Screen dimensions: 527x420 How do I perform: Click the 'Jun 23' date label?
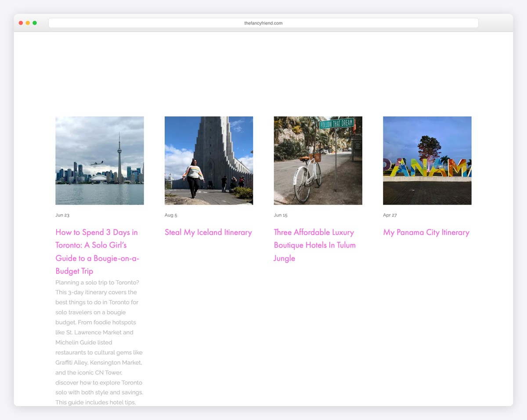tap(62, 215)
